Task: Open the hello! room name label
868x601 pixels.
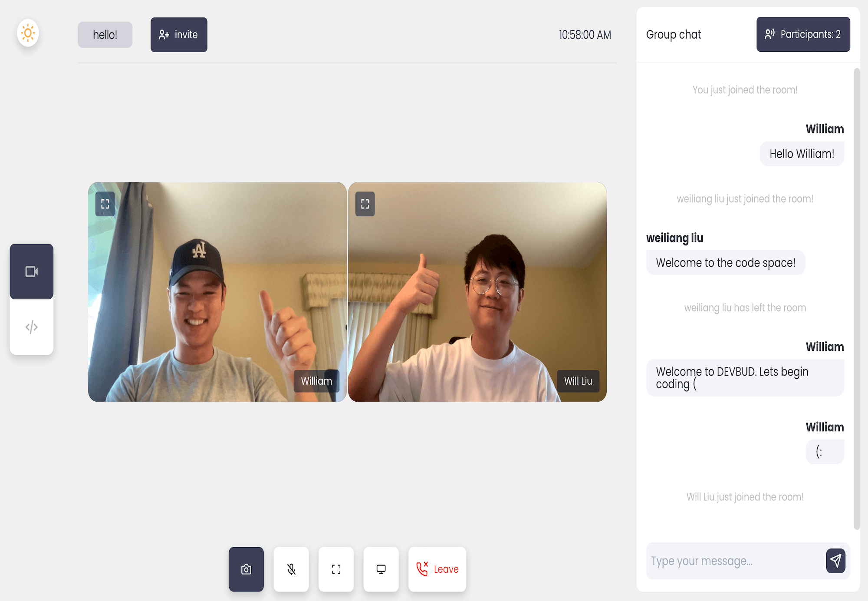Action: (x=105, y=35)
